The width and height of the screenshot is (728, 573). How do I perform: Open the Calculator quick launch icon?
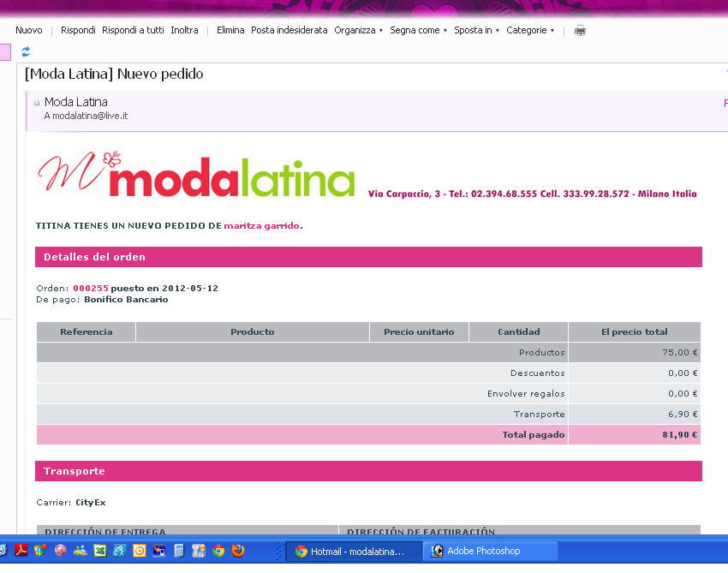(x=179, y=551)
